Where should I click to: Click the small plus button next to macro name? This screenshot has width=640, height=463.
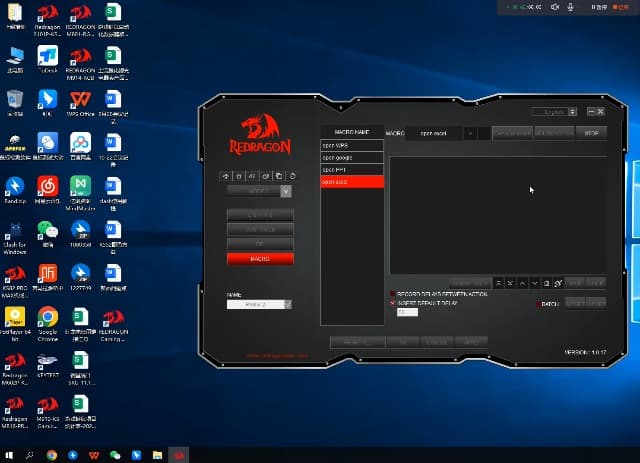tap(470, 134)
